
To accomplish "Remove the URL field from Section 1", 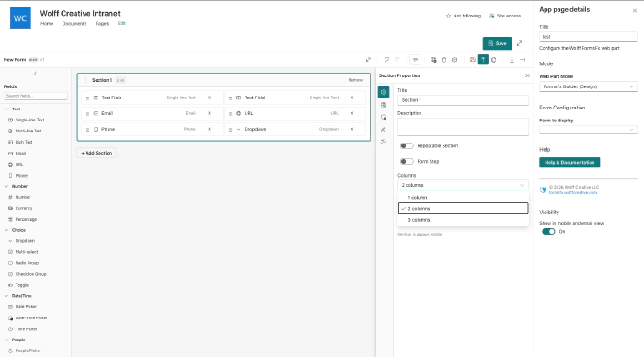I will click(x=352, y=113).
